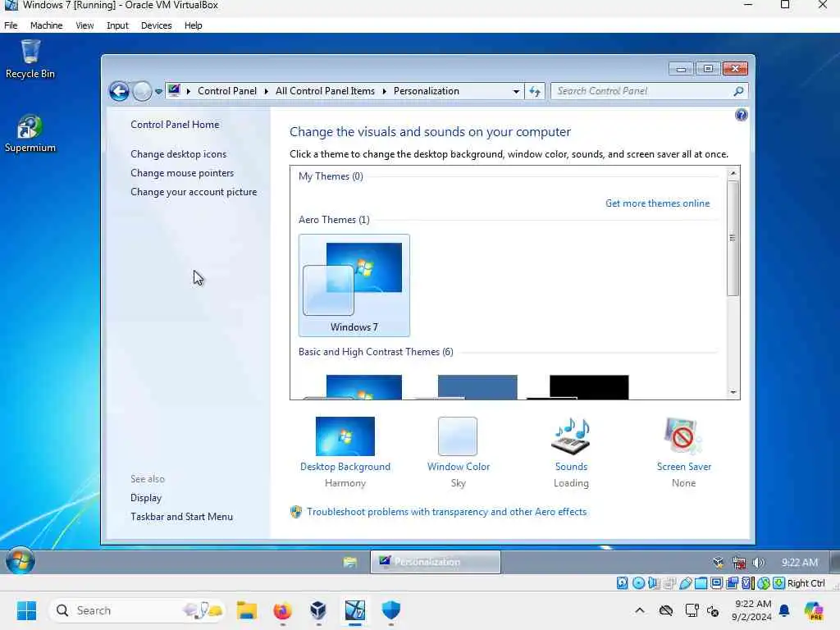Viewport: 840px width, 630px height.
Task: Click the Desktop Background text link
Action: [345, 467]
